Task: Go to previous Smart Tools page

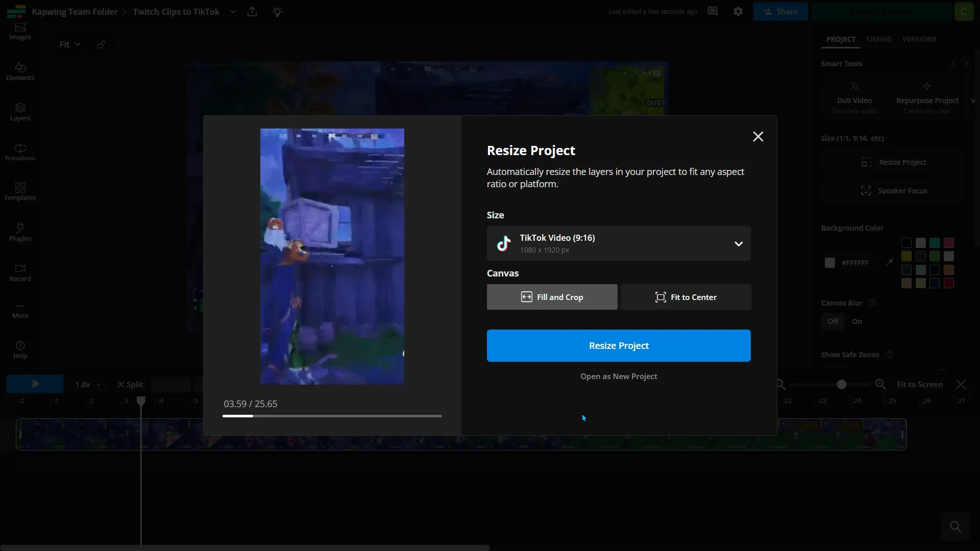Action: pyautogui.click(x=953, y=64)
